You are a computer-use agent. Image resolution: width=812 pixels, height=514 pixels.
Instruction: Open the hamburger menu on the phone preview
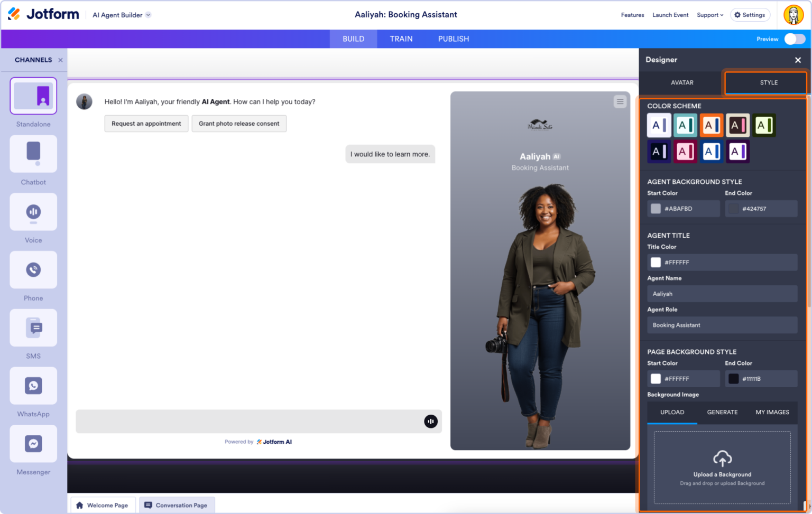click(619, 101)
